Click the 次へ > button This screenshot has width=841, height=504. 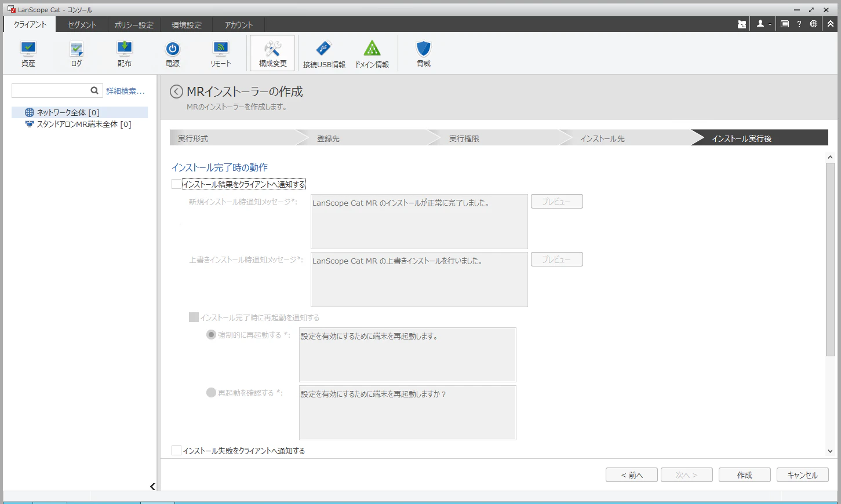coord(687,475)
